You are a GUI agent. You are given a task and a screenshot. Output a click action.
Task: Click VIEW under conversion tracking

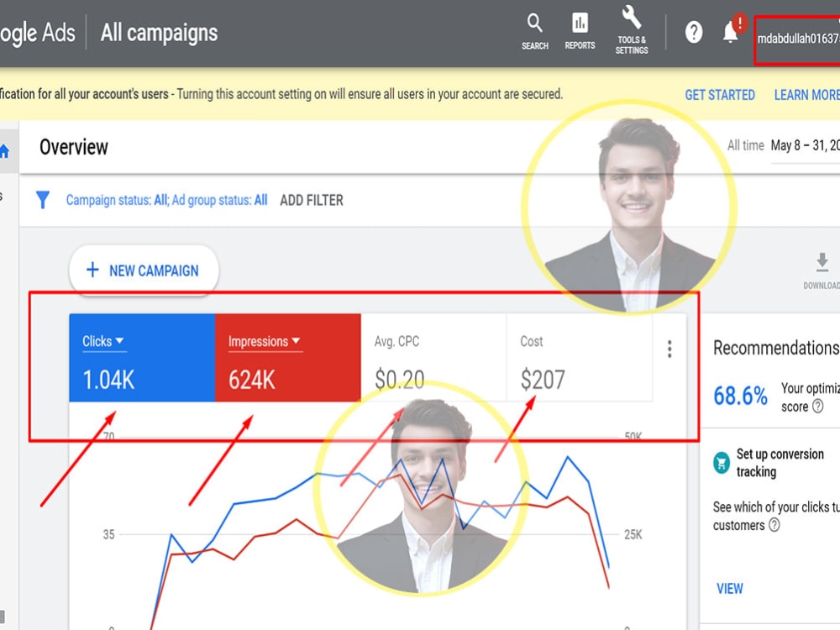click(x=730, y=588)
